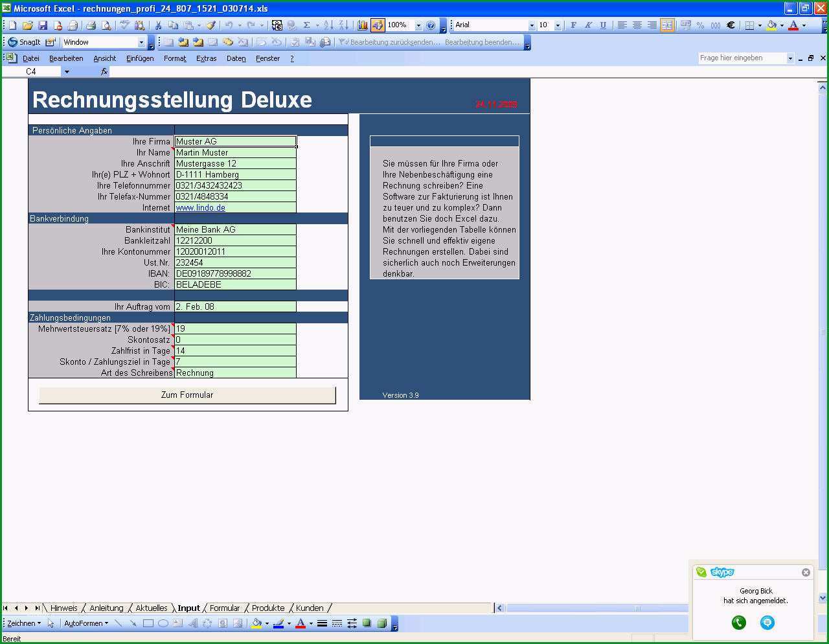This screenshot has width=829, height=644.
Task: Toggle right text alignment
Action: [x=652, y=25]
